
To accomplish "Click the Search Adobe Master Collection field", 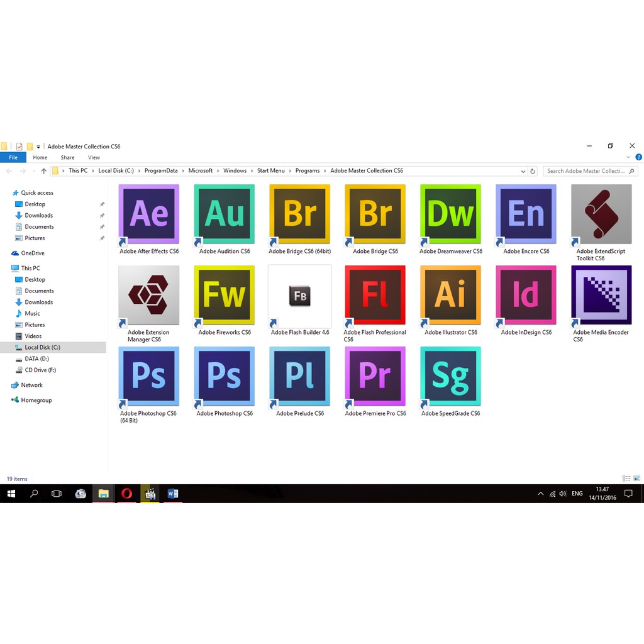I will tap(585, 171).
